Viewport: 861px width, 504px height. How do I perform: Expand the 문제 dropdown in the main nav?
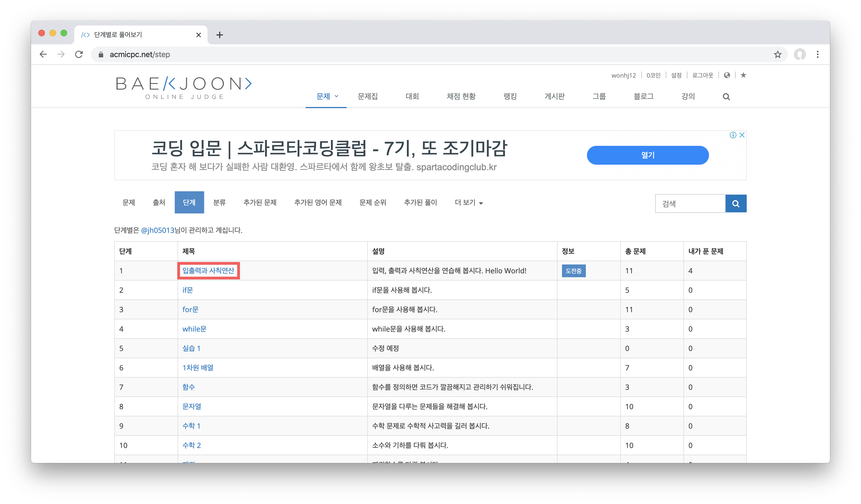(327, 97)
